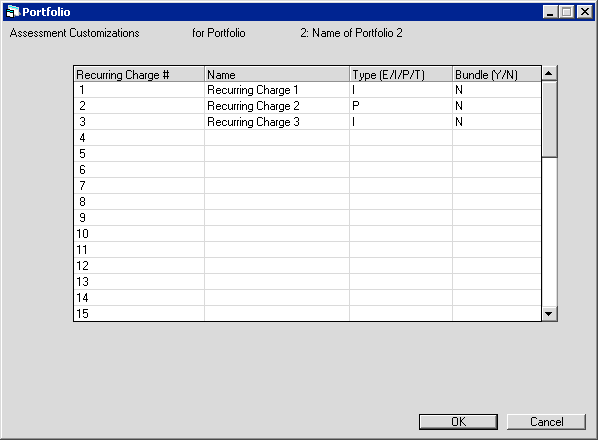Click the Type (E/I/P/T) column header
598x440 pixels.
(401, 74)
